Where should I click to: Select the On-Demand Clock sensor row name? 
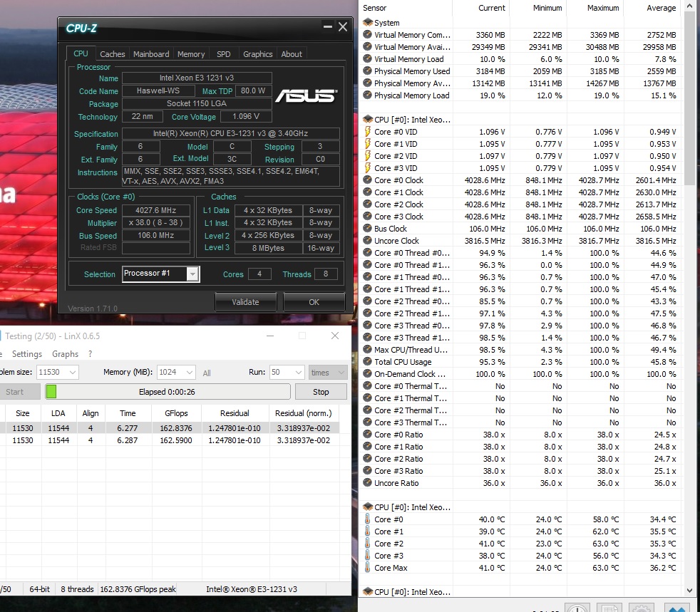pyautogui.click(x=409, y=374)
